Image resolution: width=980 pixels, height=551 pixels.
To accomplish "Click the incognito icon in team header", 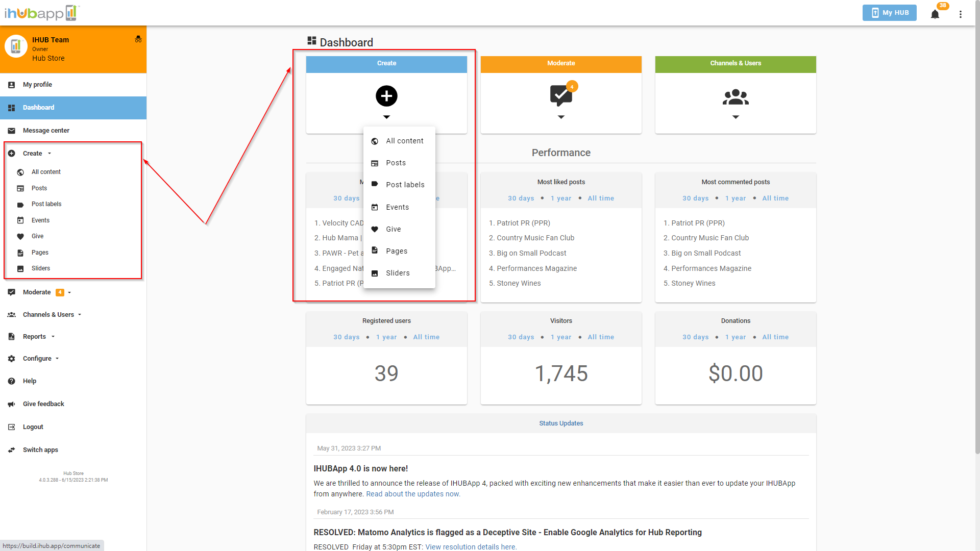I will 138,39.
